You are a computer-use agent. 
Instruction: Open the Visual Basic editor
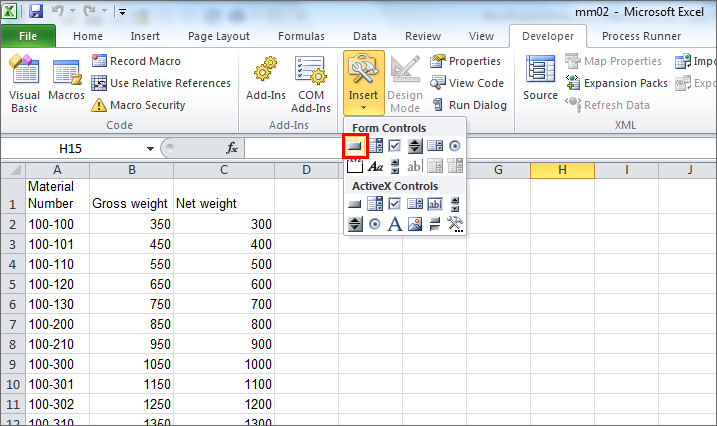point(24,84)
